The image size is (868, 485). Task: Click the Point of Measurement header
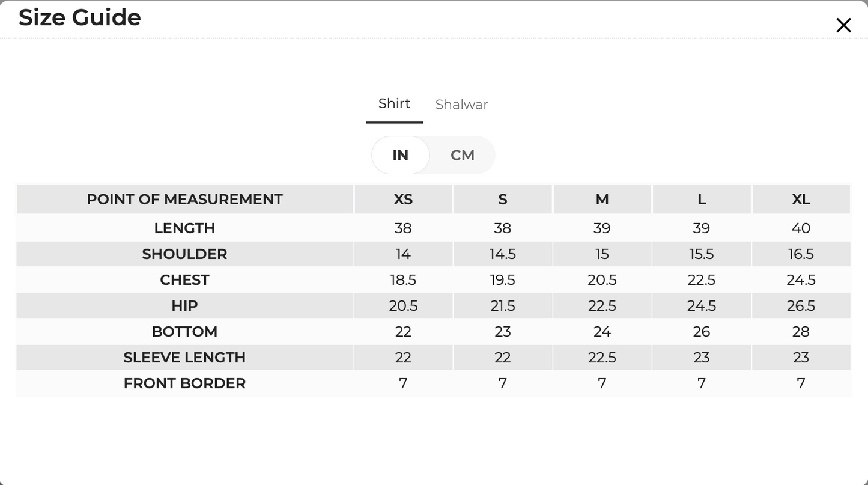[x=184, y=200]
